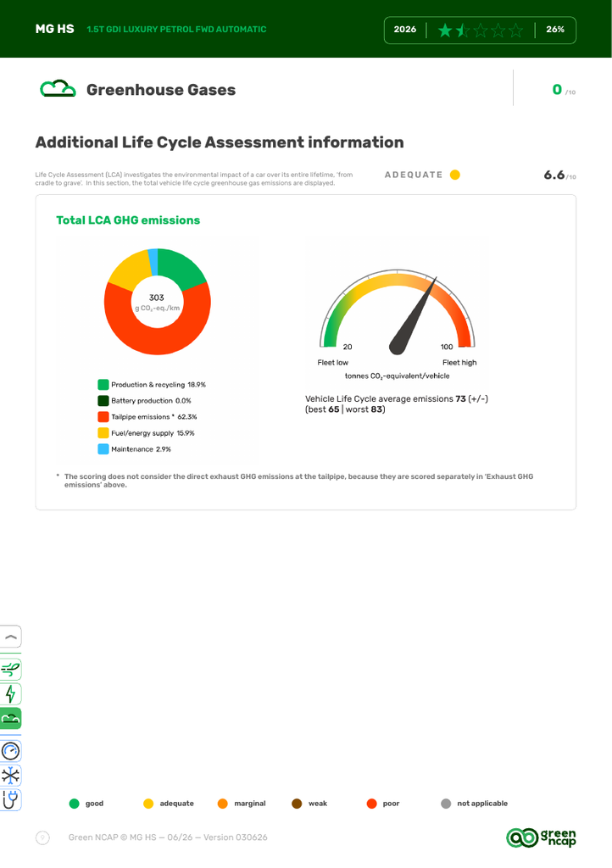Click the '100' gauge maximum value
This screenshot has width=612, height=868.
click(x=447, y=347)
